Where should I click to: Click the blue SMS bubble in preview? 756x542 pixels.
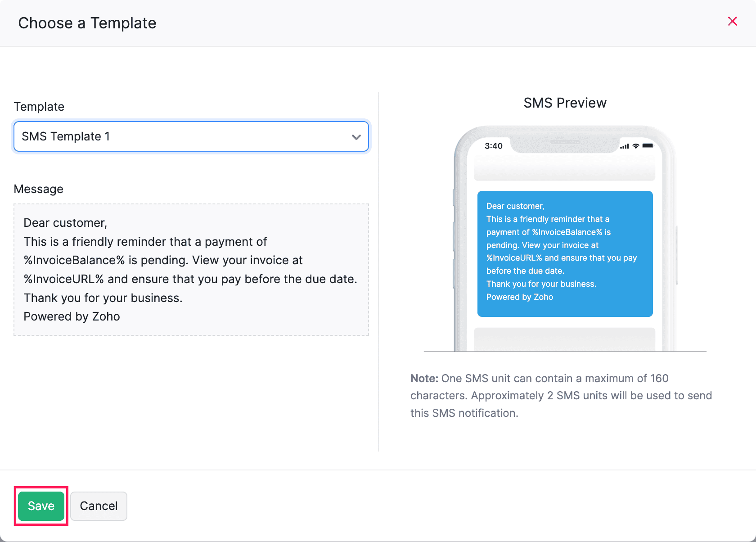click(565, 253)
